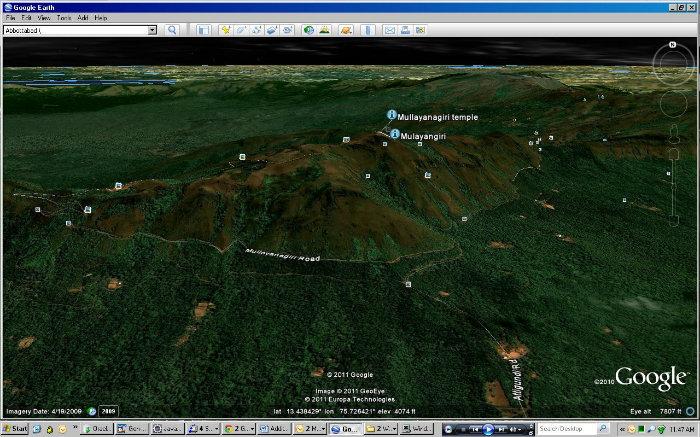The image size is (700, 437).
Task: Click the Mulayangiri placemark icon
Action: 395,134
